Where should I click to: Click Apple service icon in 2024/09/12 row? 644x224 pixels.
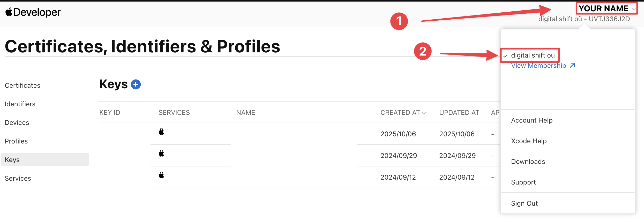pyautogui.click(x=161, y=175)
